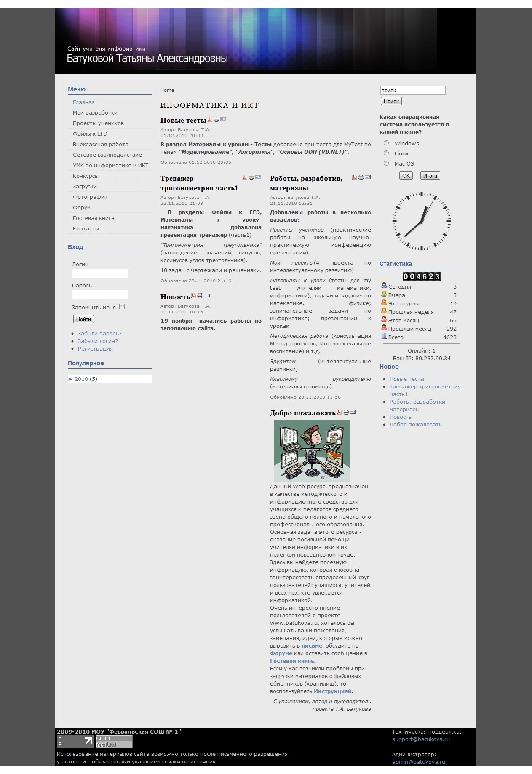The width and height of the screenshot is (532, 774).
Task: Open Добро пожаловать link in Новое list
Action: tap(416, 425)
